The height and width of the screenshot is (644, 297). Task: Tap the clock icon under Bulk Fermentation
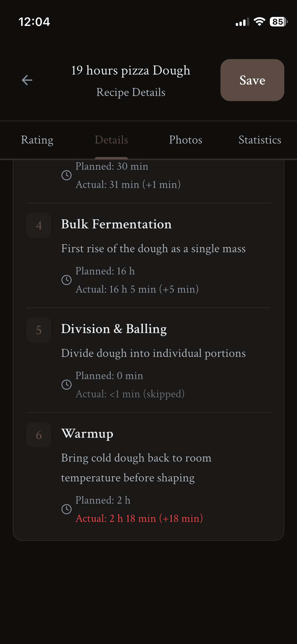click(x=67, y=280)
